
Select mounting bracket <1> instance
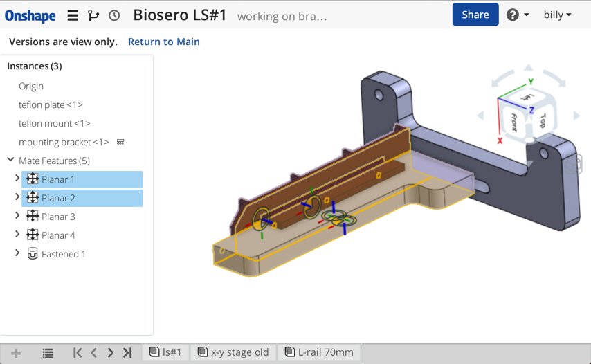[64, 142]
